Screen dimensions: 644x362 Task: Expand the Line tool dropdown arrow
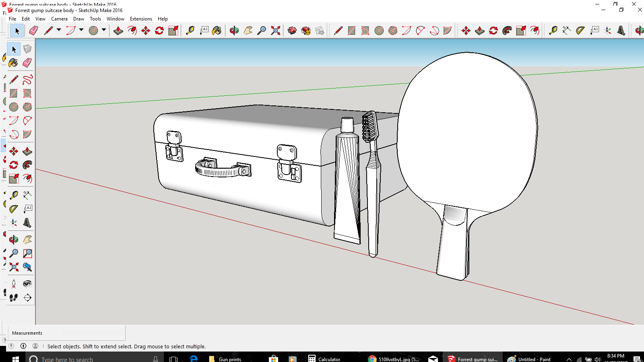point(59,30)
